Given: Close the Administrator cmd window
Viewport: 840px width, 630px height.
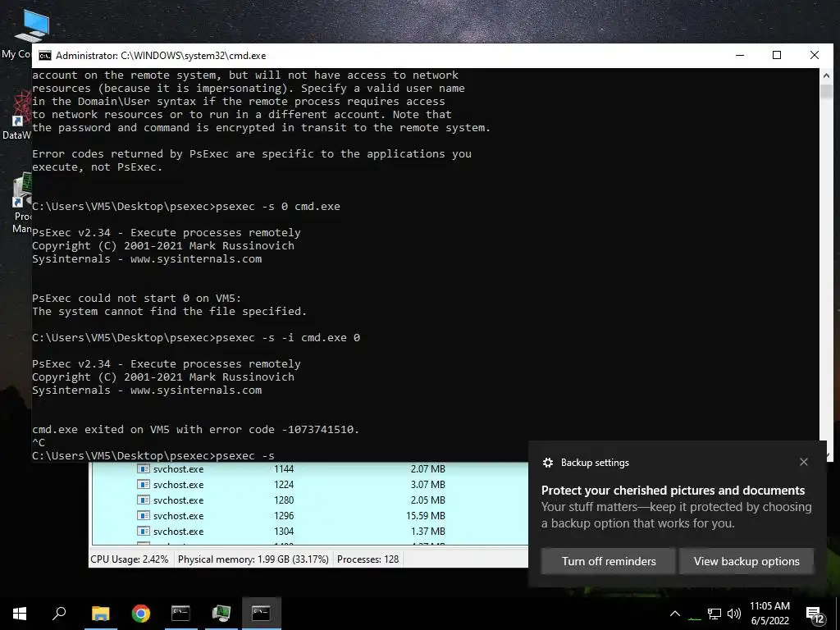Looking at the screenshot, I should 815,55.
